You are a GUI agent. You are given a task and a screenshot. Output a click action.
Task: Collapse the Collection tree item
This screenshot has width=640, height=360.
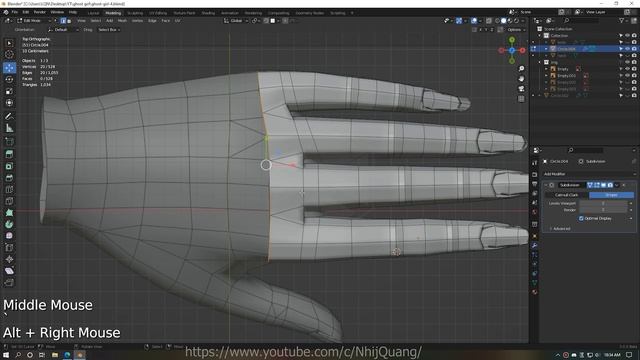pos(540,36)
